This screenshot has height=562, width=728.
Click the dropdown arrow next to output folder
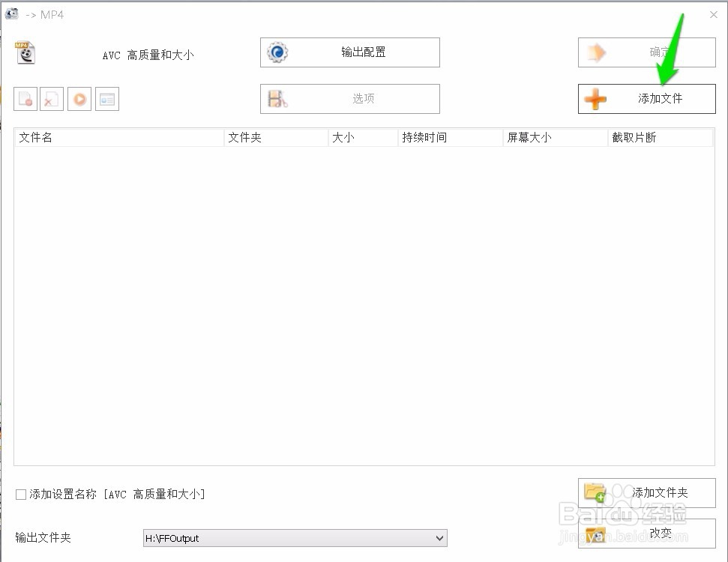(439, 538)
